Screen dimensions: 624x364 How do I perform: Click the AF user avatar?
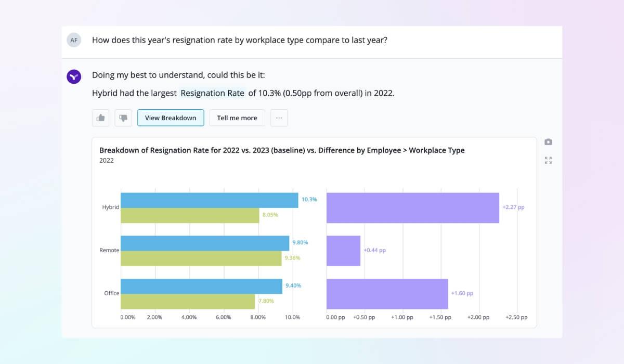pyautogui.click(x=74, y=40)
